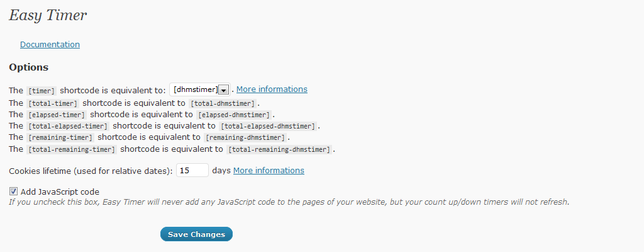Expand the [dhmstimer] dropdown arrow

[x=223, y=89]
